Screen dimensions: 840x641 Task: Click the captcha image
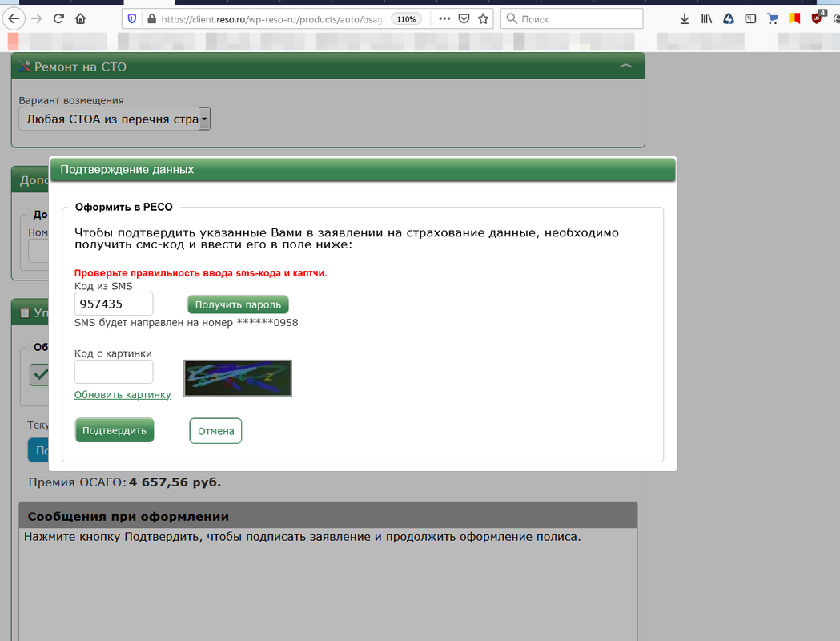(x=238, y=378)
